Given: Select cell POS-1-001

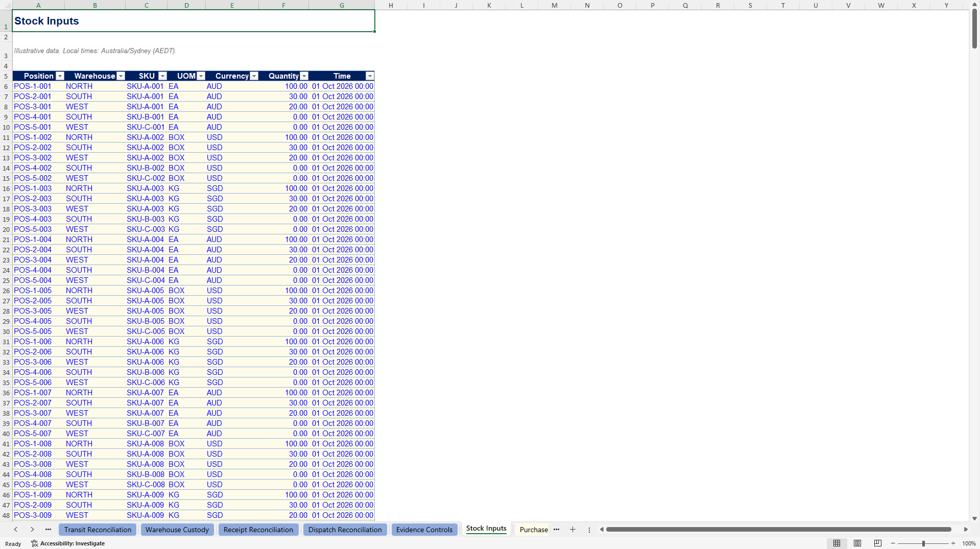Looking at the screenshot, I should 38,86.
